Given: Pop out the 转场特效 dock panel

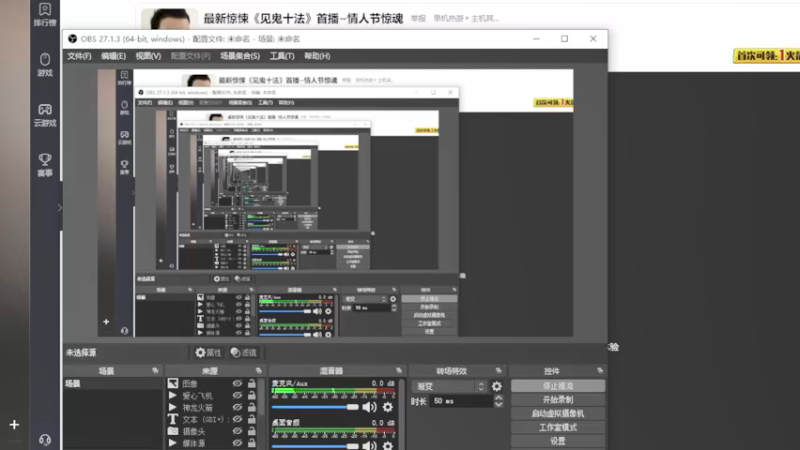Looking at the screenshot, I should point(498,370).
